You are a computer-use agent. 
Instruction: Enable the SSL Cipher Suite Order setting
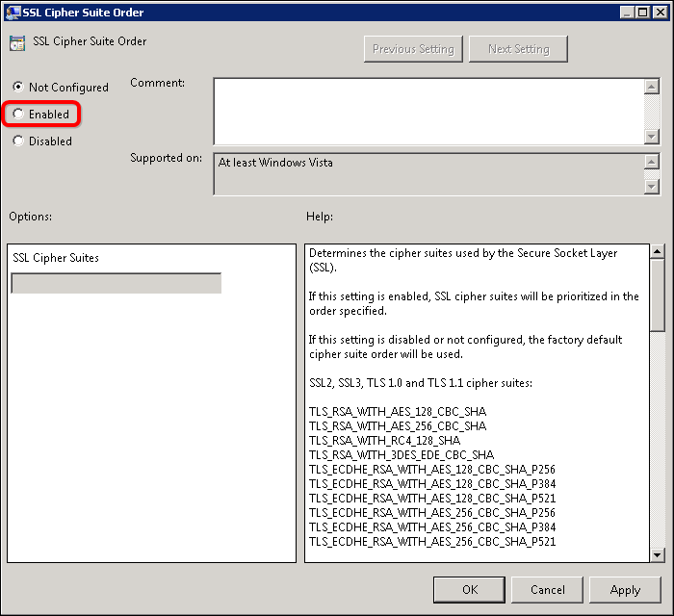18,115
